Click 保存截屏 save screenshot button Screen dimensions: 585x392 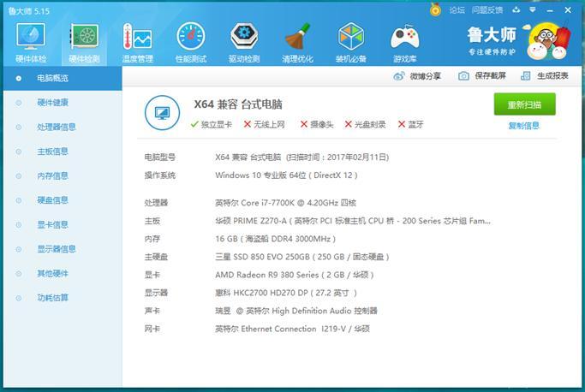click(x=482, y=76)
